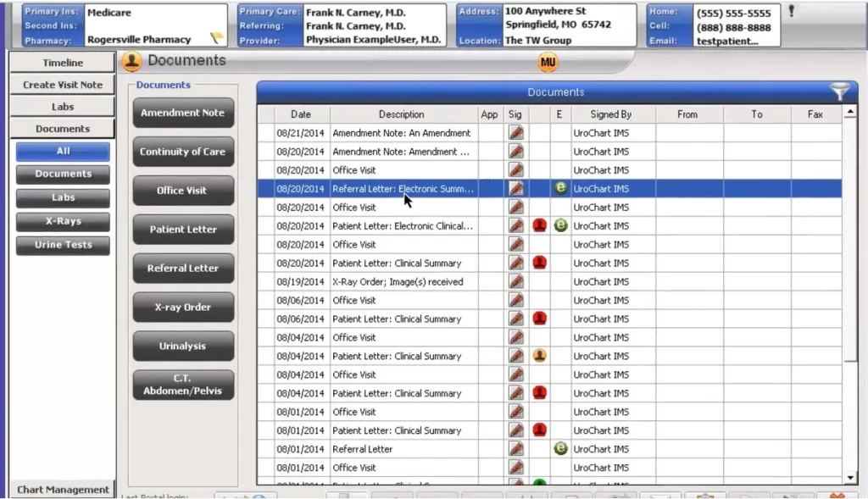Screen dimensions: 868x499
Task: Click the down arrow on documents scrollbar
Action: (851, 478)
